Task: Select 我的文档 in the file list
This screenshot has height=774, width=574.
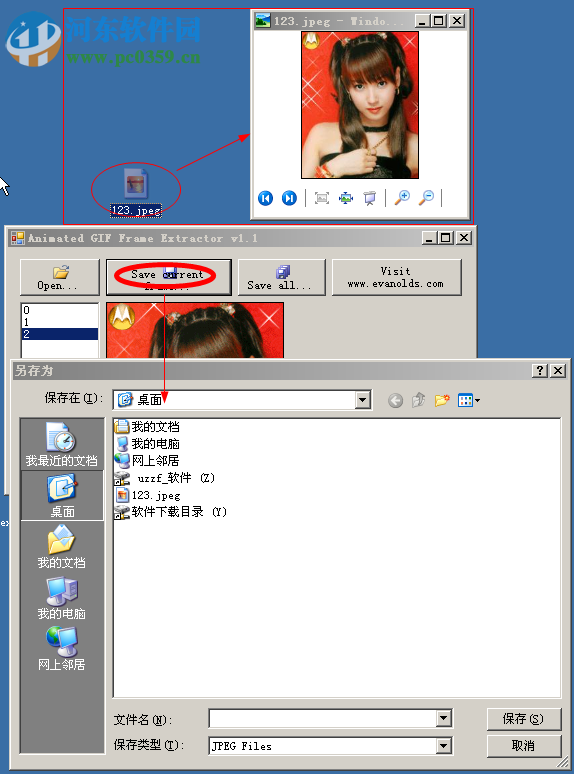Action: click(x=147, y=426)
